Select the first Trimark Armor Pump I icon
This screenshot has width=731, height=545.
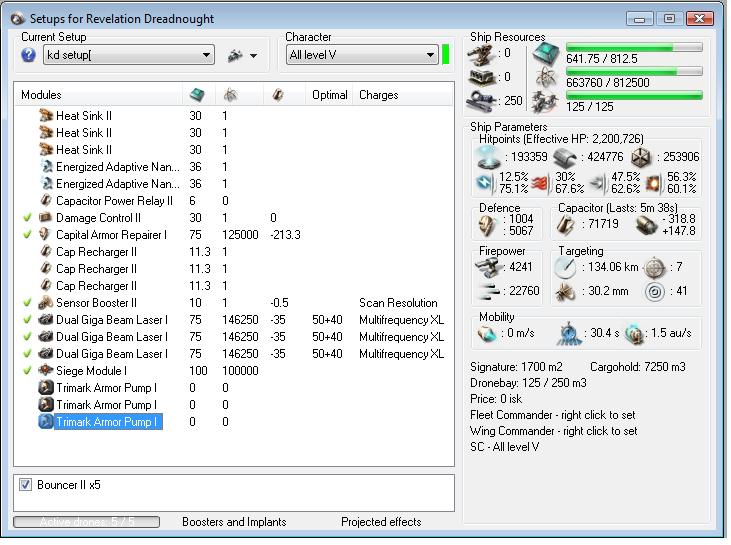[46, 388]
